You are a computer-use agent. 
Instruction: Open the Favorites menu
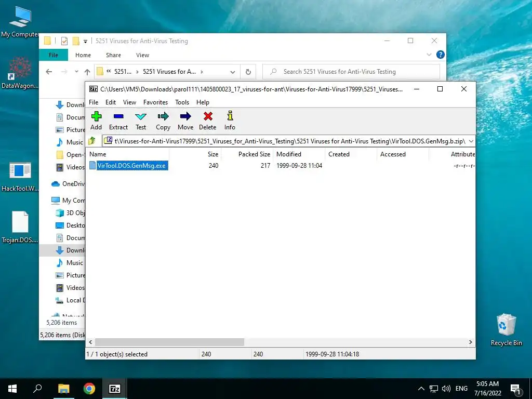click(155, 102)
